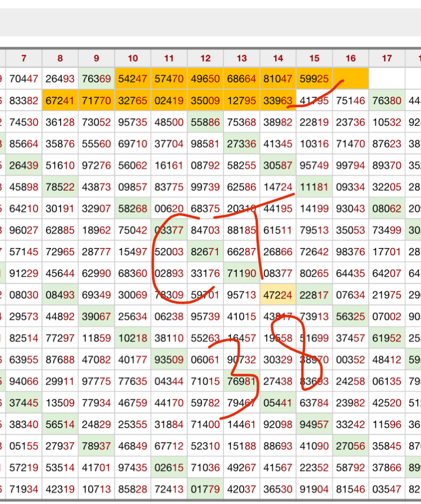Screen dimensions: 421x504
Task: Click green cell 01779 in bottom row
Action: (x=205, y=489)
